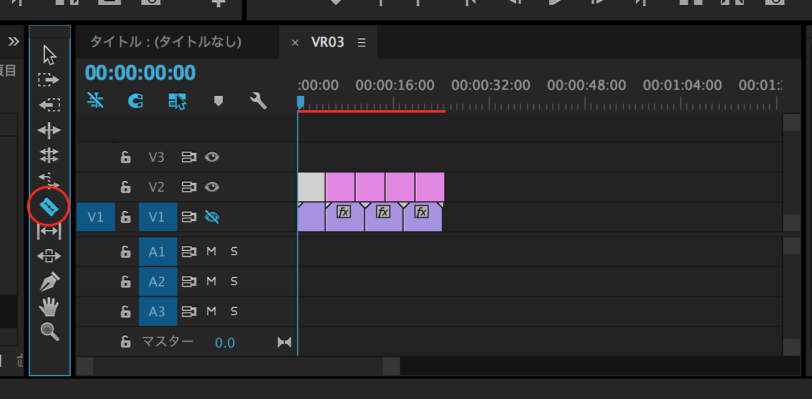812x399 pixels.
Task: Select the first pink clip on V2
Action: 340,187
